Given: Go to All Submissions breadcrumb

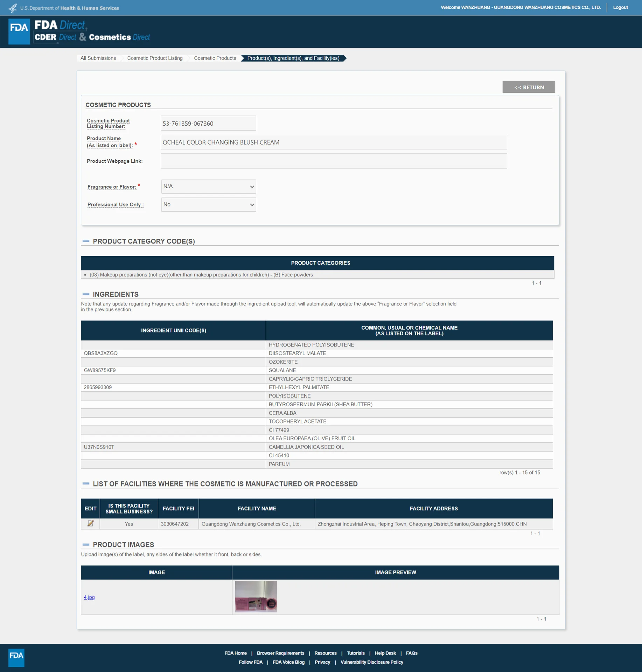Looking at the screenshot, I should 98,58.
